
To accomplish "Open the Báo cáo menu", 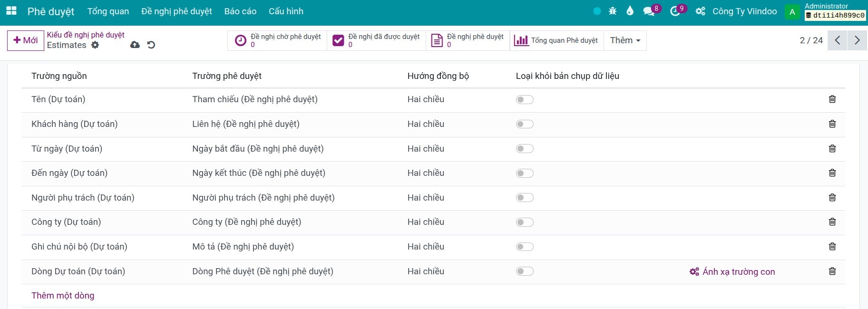I will pyautogui.click(x=240, y=11).
